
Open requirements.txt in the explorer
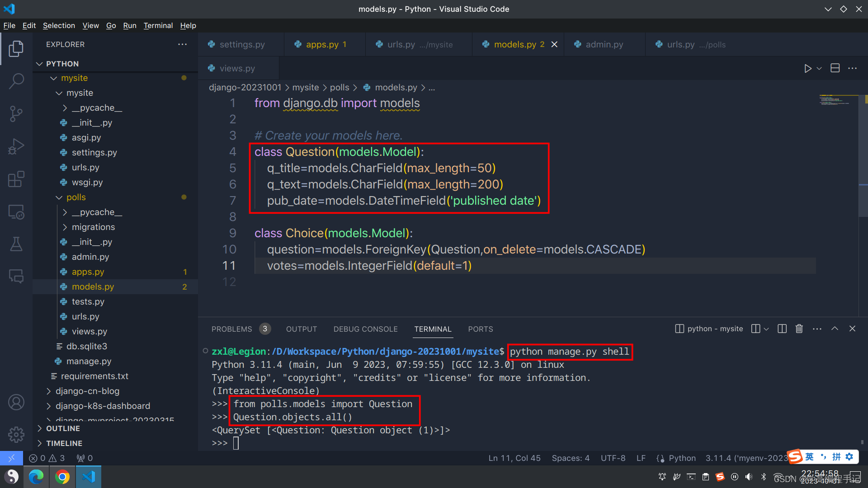tap(94, 376)
